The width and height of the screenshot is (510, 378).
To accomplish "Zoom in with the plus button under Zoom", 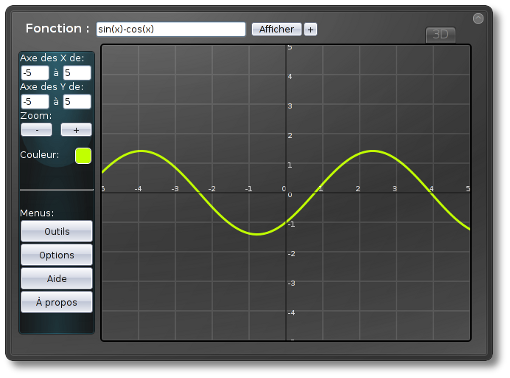I will click(76, 130).
